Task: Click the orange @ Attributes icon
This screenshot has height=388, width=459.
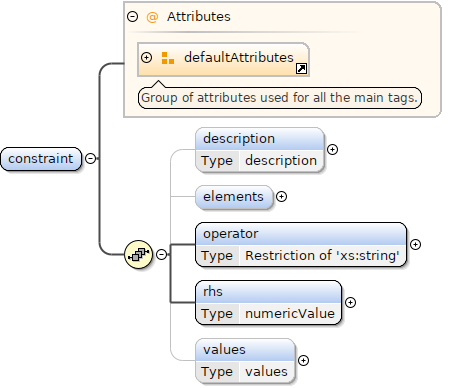Action: pyautogui.click(x=152, y=17)
